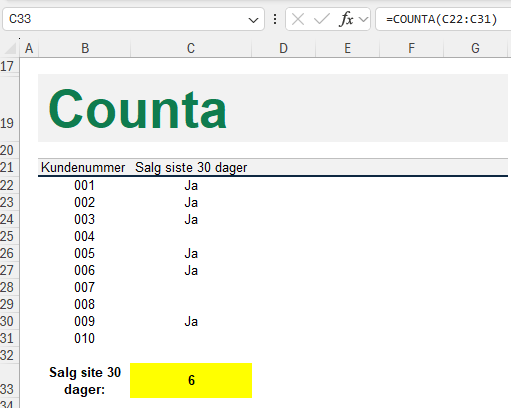Select row 25 header
The image size is (511, 408).
click(9, 236)
